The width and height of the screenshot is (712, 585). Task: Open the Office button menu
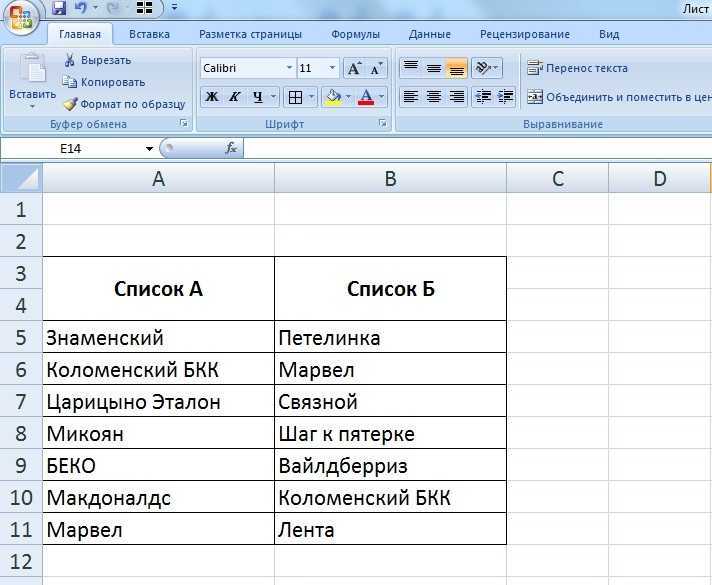pyautogui.click(x=21, y=17)
